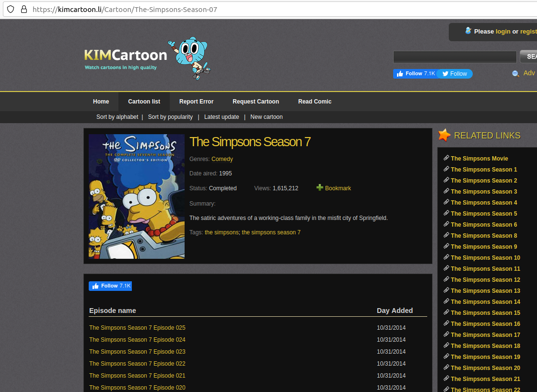Open The Simpsons Season 10 link
537x392 pixels.
tap(486, 258)
